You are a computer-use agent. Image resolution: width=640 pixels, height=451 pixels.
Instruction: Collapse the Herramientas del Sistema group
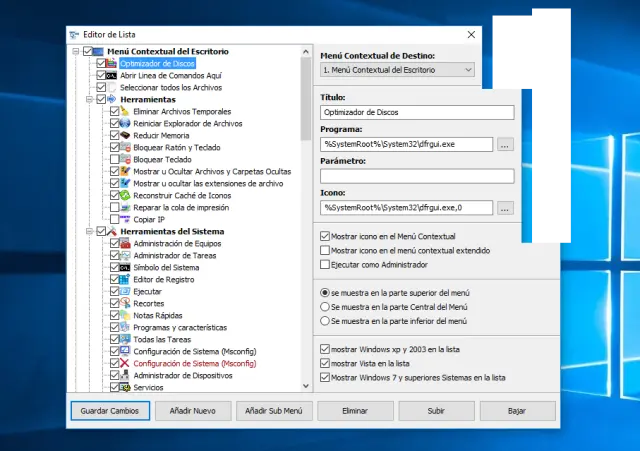pos(89,231)
